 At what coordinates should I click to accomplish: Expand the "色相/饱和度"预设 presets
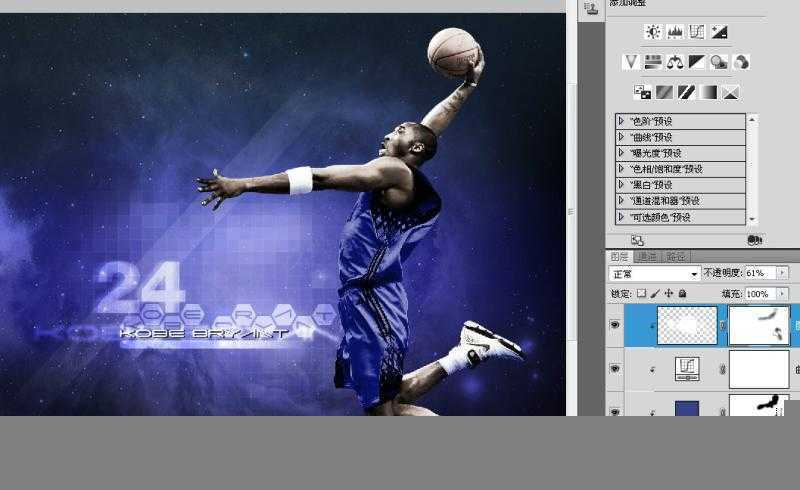[621, 168]
